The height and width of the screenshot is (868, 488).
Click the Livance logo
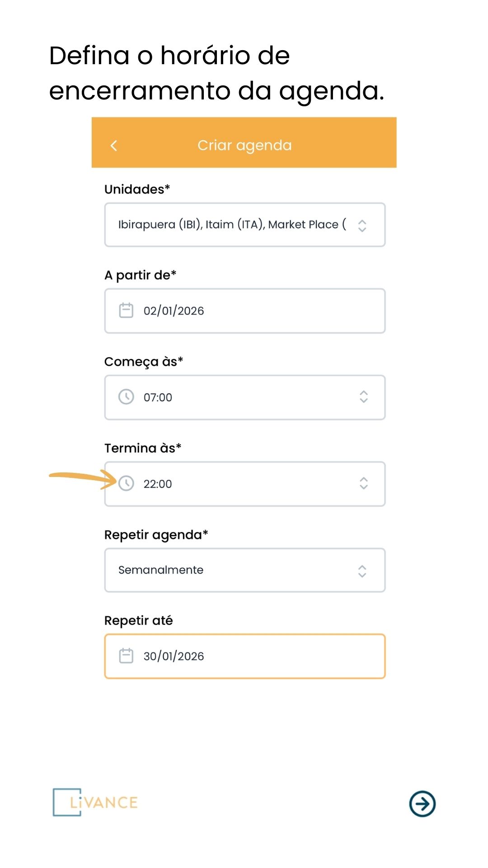pyautogui.click(x=95, y=802)
